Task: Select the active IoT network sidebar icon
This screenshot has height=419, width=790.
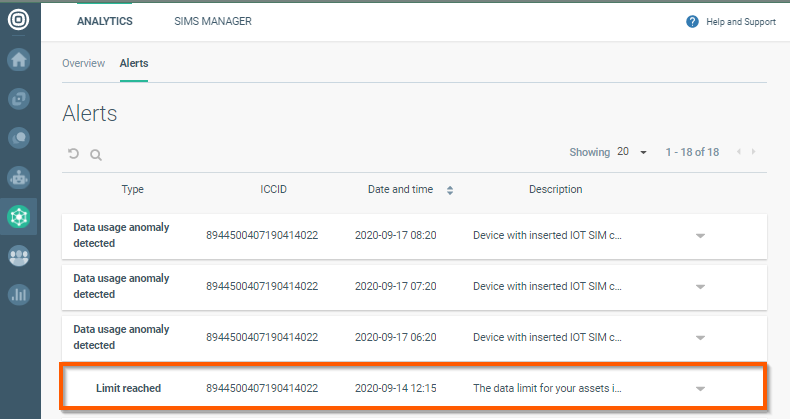Action: coord(19,217)
